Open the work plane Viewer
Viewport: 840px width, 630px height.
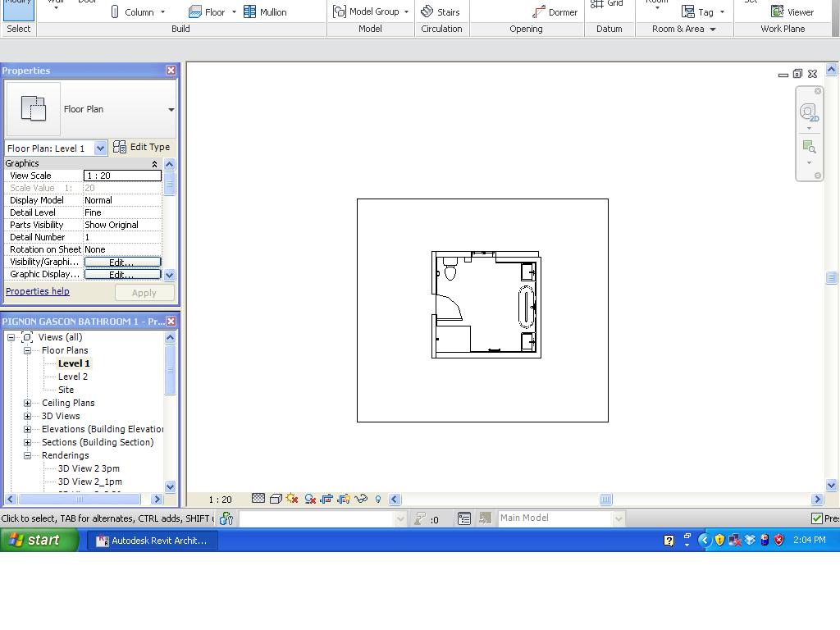(792, 11)
